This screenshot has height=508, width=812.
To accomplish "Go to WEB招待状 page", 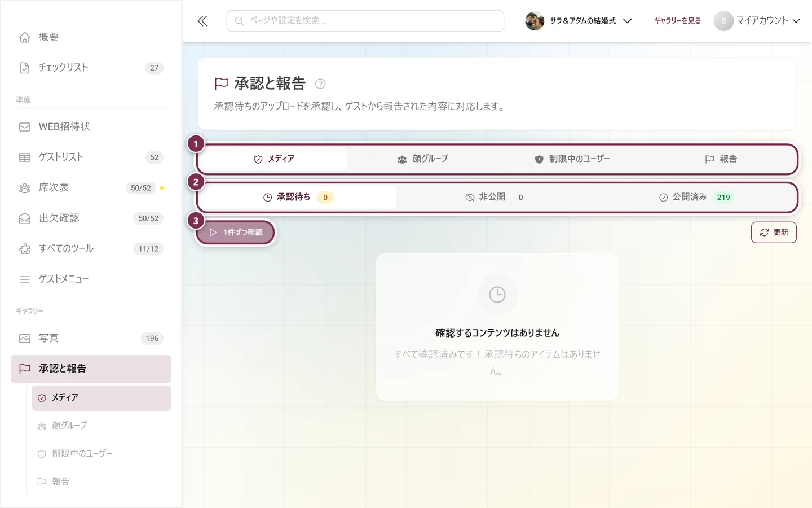I will tap(91, 127).
